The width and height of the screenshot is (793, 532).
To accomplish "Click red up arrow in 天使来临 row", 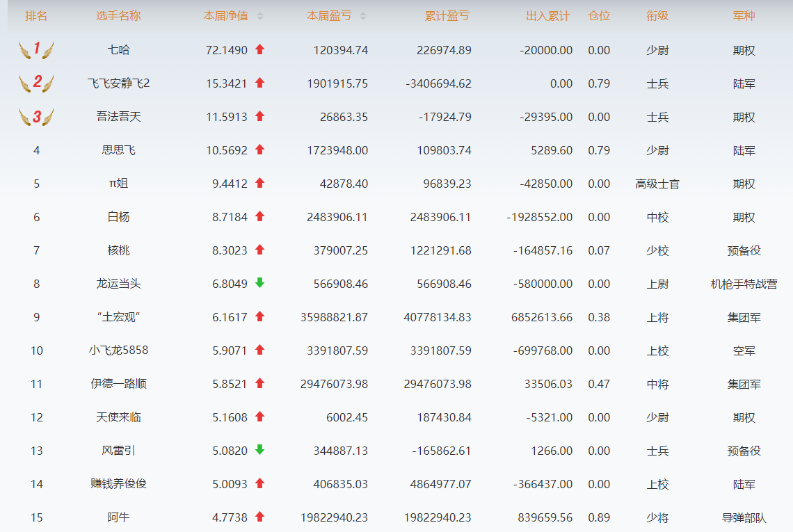I will point(260,416).
